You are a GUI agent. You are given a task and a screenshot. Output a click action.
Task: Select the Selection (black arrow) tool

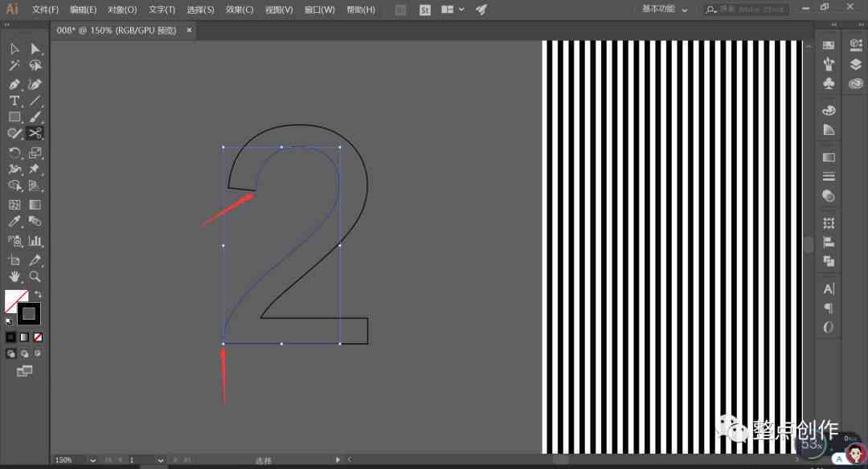click(14, 49)
